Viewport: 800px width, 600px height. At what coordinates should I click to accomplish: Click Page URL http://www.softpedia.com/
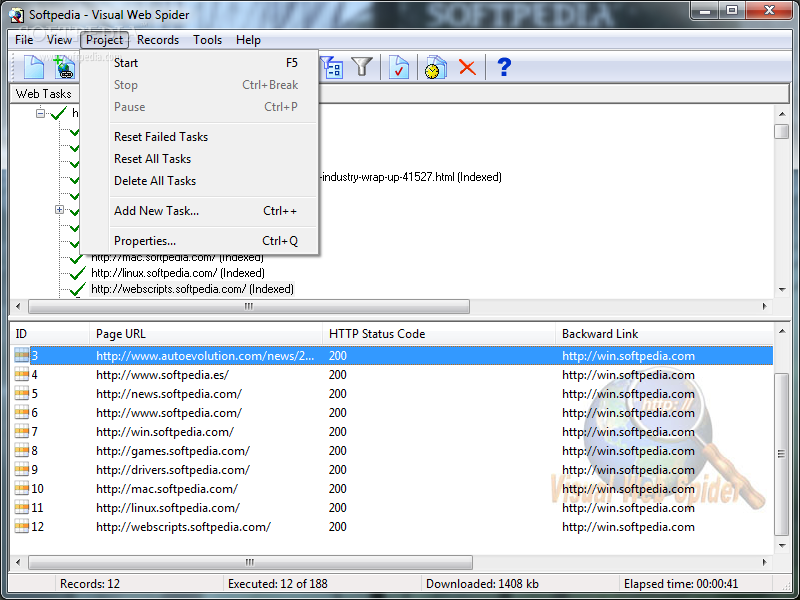click(169, 413)
